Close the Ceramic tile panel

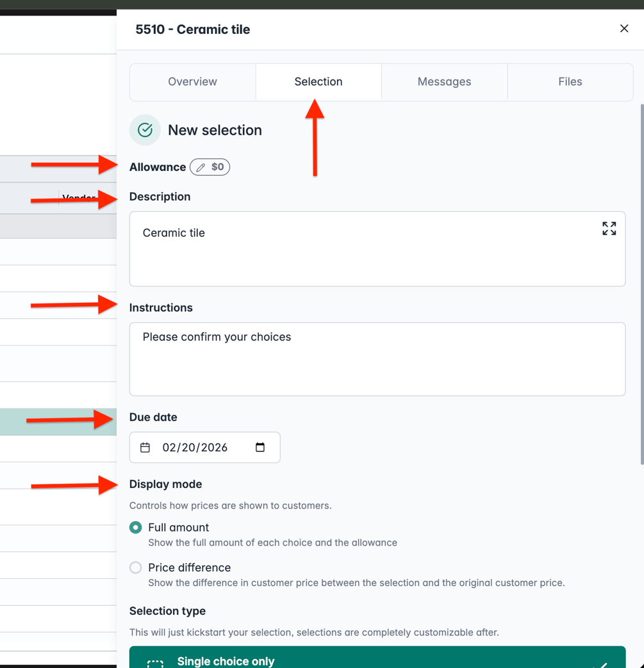tap(624, 29)
